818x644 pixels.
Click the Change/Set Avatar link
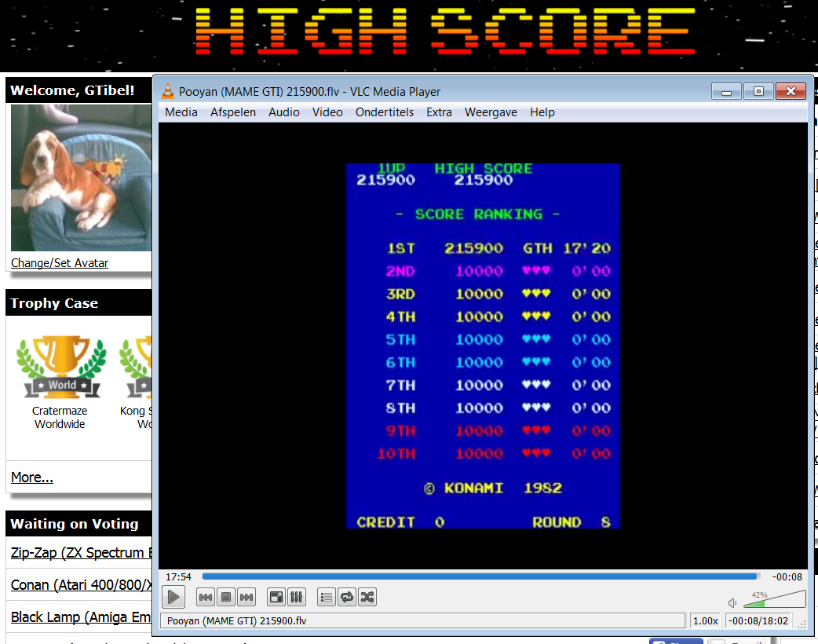pos(60,263)
